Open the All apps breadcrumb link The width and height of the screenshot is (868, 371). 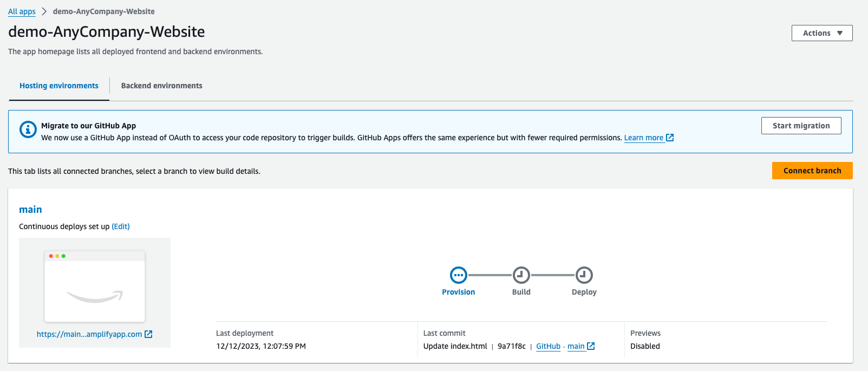[x=22, y=11]
